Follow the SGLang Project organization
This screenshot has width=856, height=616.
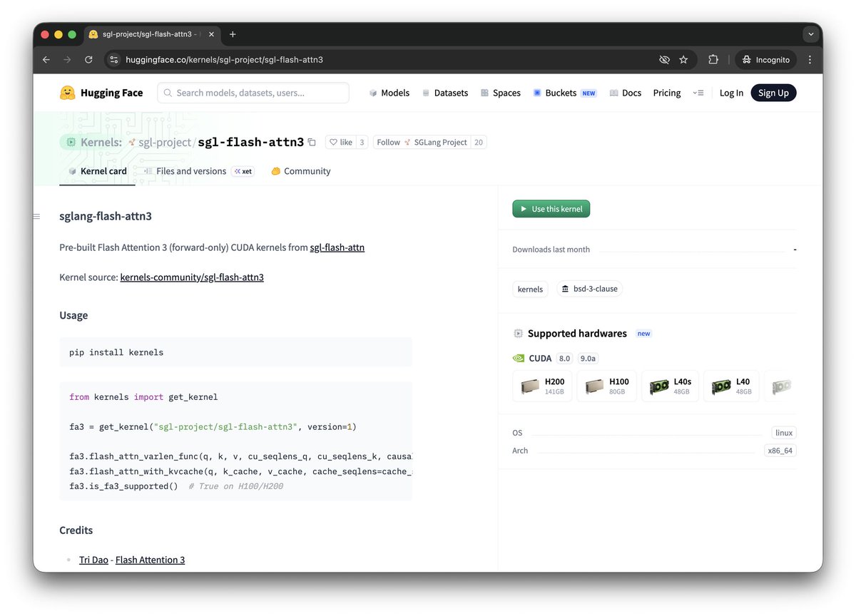pyautogui.click(x=388, y=142)
